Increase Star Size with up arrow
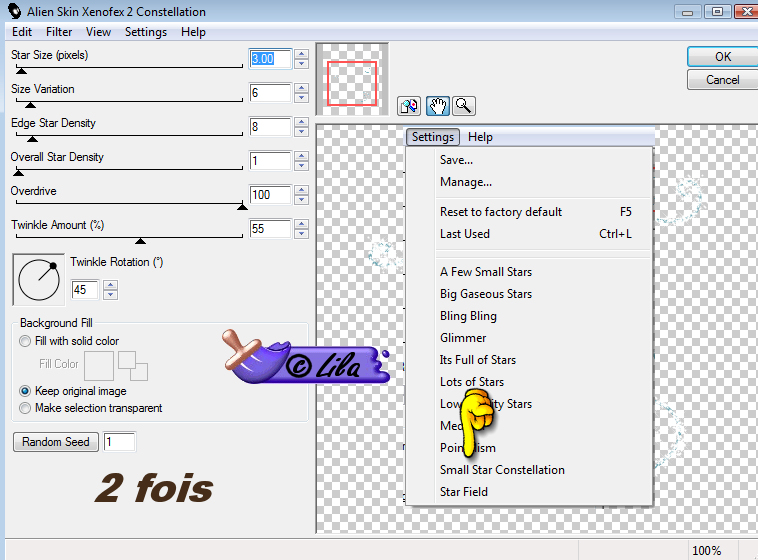The height and width of the screenshot is (560, 758). (x=302, y=54)
